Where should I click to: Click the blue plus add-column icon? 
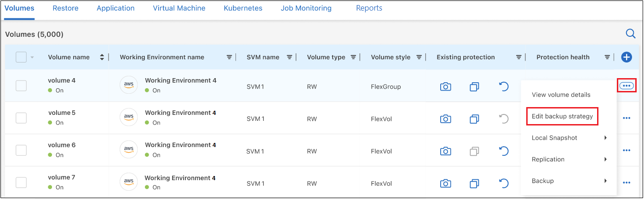point(626,57)
